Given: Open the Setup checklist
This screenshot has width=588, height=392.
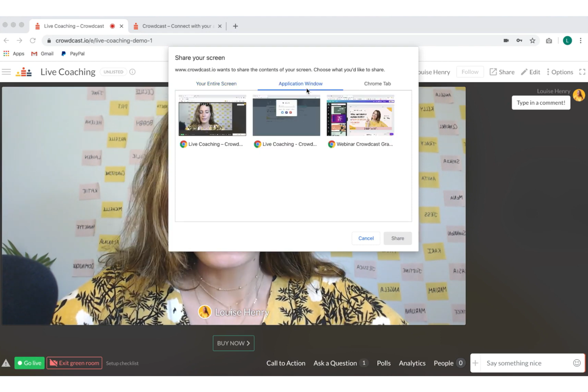Looking at the screenshot, I should point(122,363).
